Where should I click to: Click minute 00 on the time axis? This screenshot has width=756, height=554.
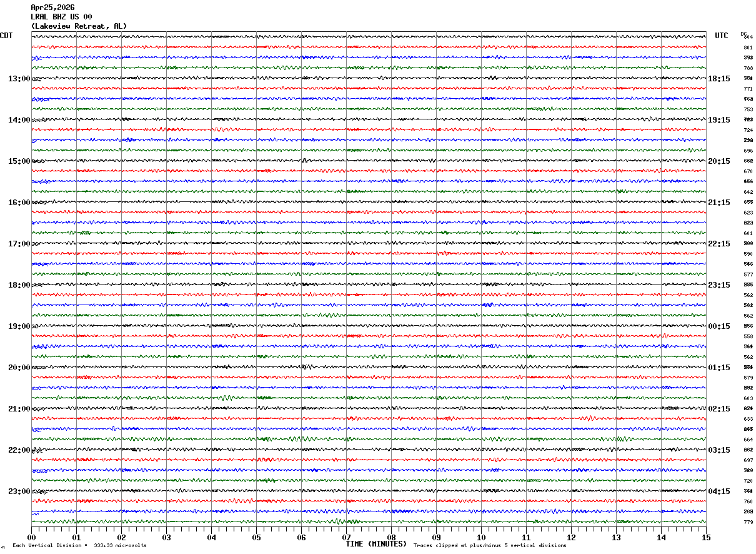click(31, 537)
